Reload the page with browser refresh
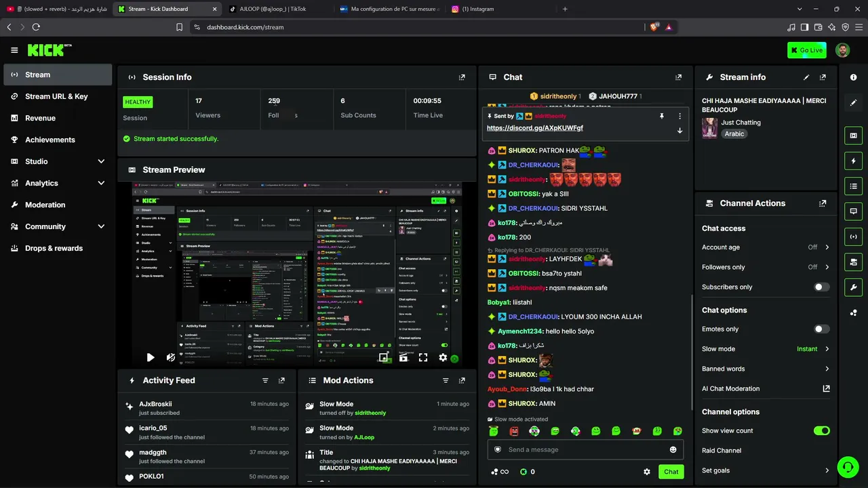The width and height of the screenshot is (868, 488). point(36,27)
